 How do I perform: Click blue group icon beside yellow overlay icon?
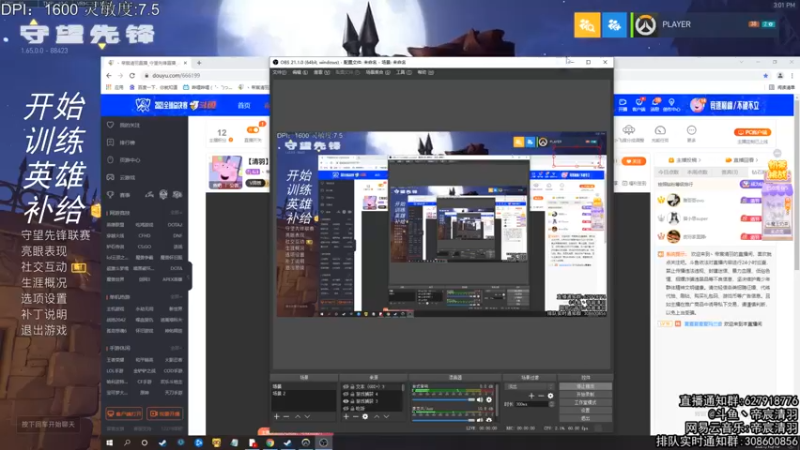pos(614,24)
